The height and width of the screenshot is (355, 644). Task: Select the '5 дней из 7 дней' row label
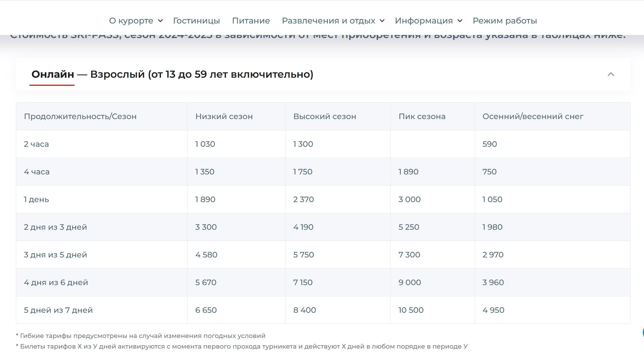(x=58, y=310)
